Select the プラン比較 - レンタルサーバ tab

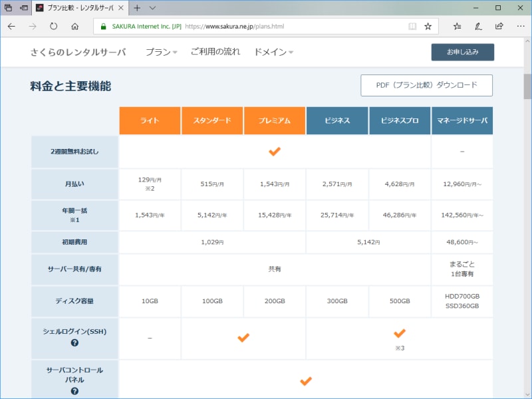[x=80, y=8]
